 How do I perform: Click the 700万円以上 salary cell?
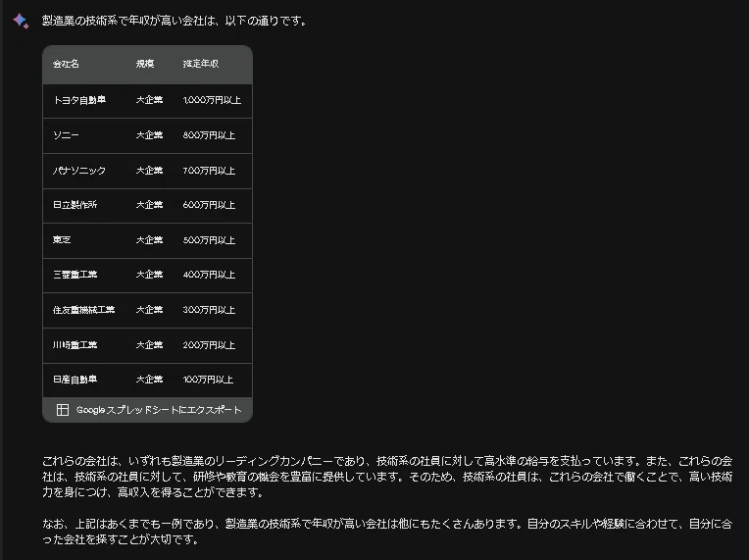[209, 171]
